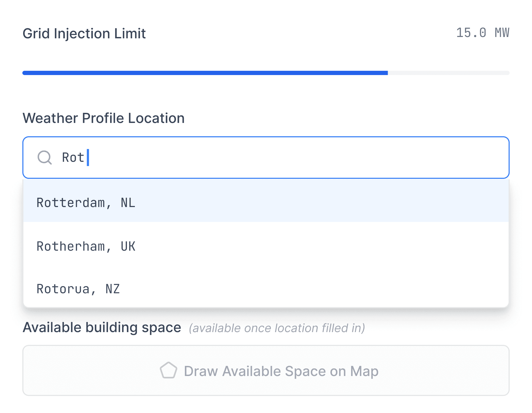Click the 'UK' country code in suggestions
The width and height of the screenshot is (532, 413).
point(128,246)
